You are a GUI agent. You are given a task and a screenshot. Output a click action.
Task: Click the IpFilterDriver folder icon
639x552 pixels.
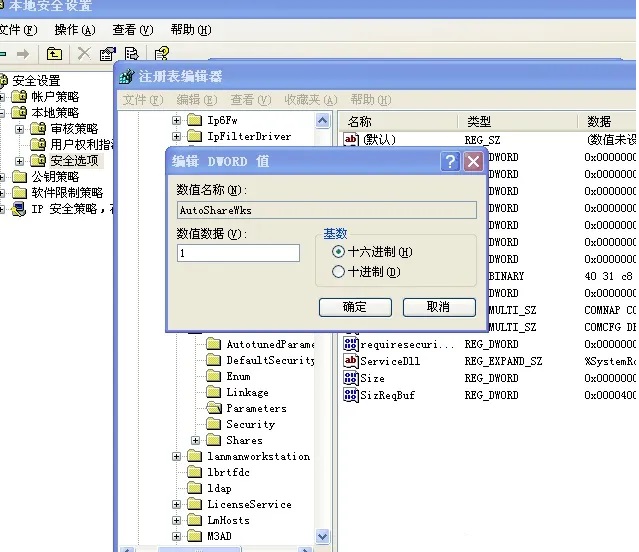click(194, 136)
